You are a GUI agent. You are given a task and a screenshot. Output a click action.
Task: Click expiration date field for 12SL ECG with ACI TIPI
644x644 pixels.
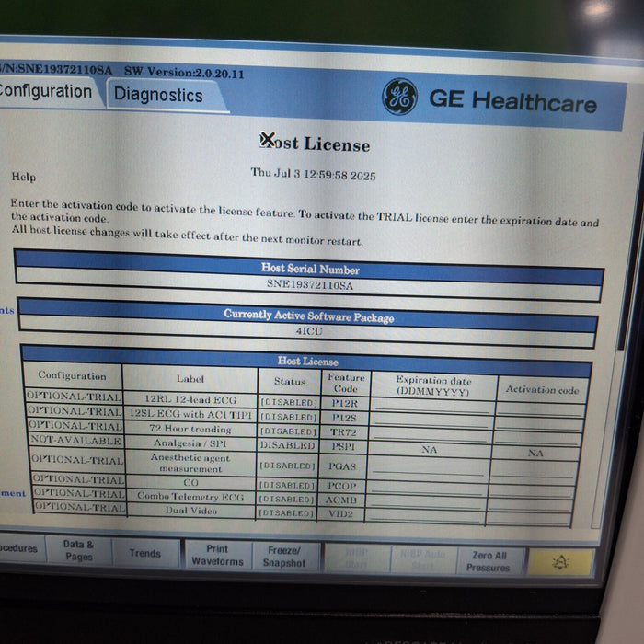tap(431, 420)
